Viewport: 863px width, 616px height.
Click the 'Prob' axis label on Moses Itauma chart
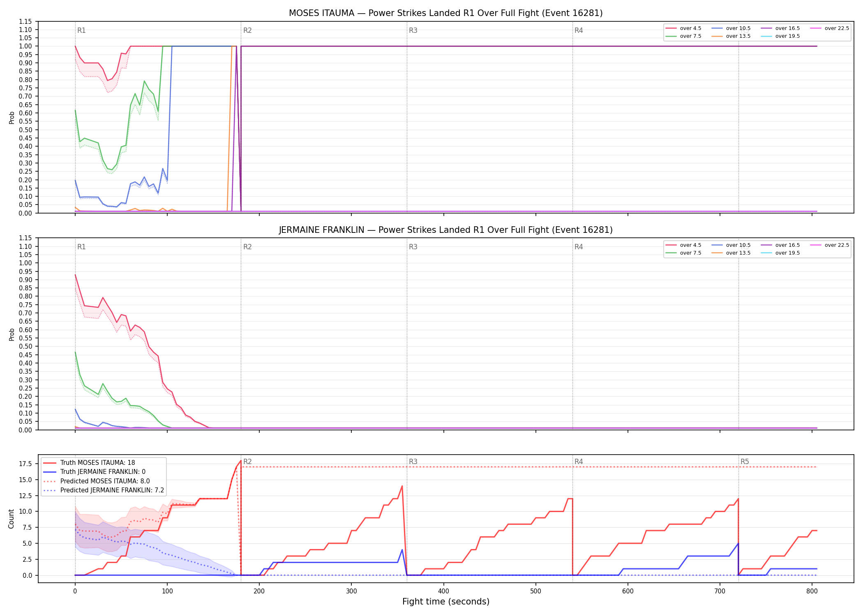point(12,117)
